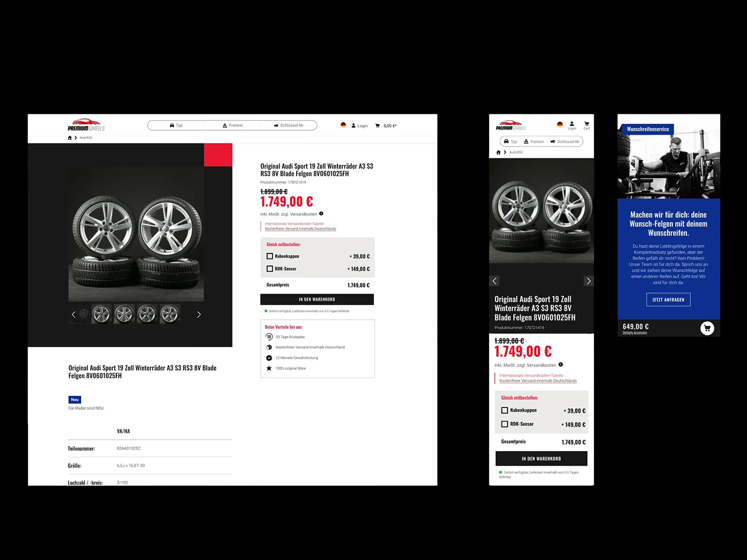Select the fourth wheel gallery thumbnail

[147, 314]
